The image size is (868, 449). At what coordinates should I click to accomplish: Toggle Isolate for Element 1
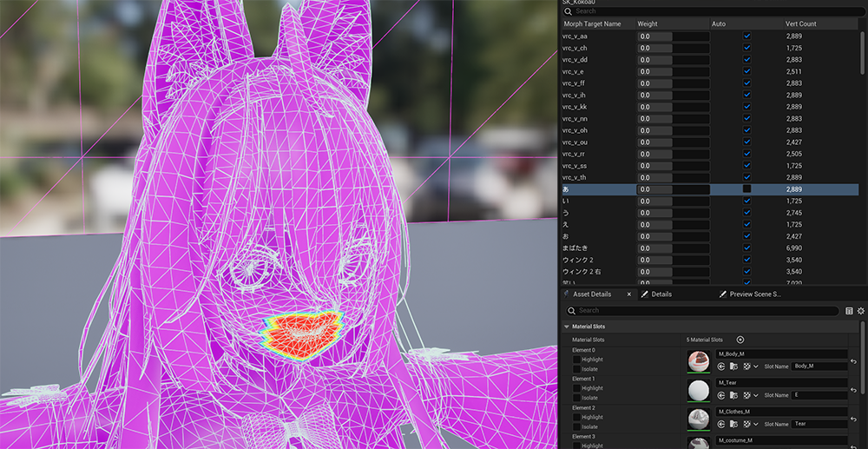coord(576,398)
